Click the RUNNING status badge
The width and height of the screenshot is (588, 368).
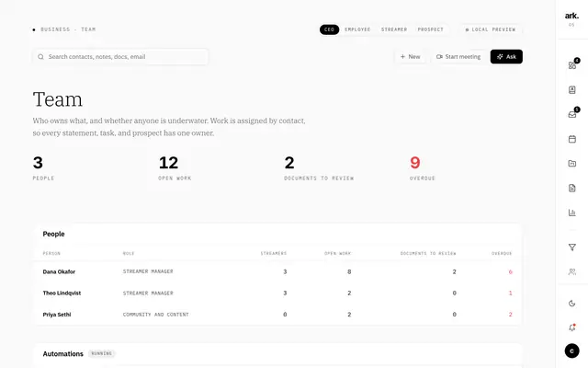coord(102,353)
